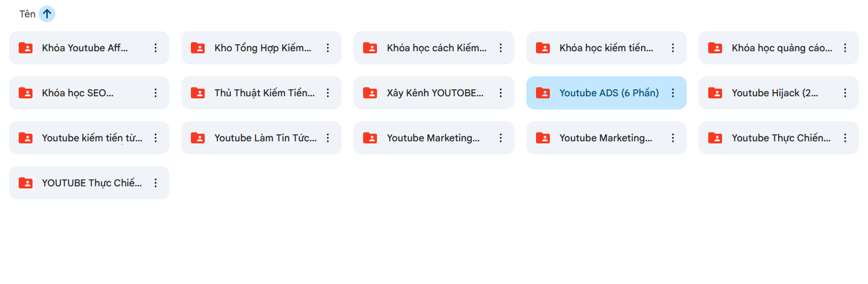Click the "Tên" column sort label
This screenshot has height=284, width=868.
pos(28,14)
